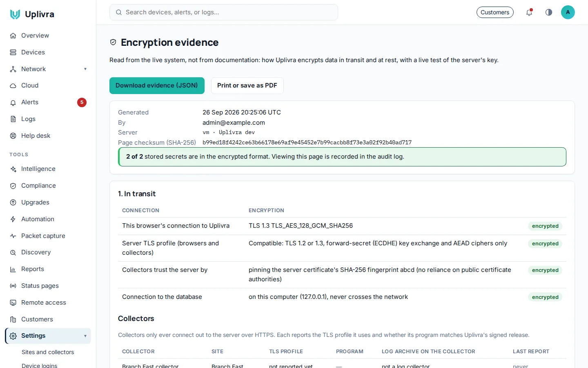Click the Cloud icon in sidebar

13,85
